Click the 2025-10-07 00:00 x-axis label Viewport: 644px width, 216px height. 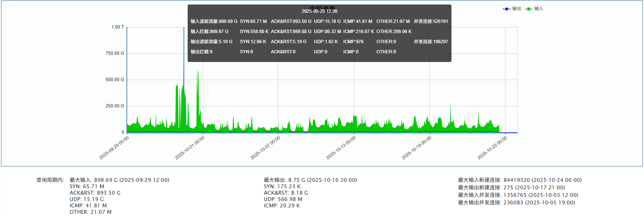pyautogui.click(x=265, y=148)
